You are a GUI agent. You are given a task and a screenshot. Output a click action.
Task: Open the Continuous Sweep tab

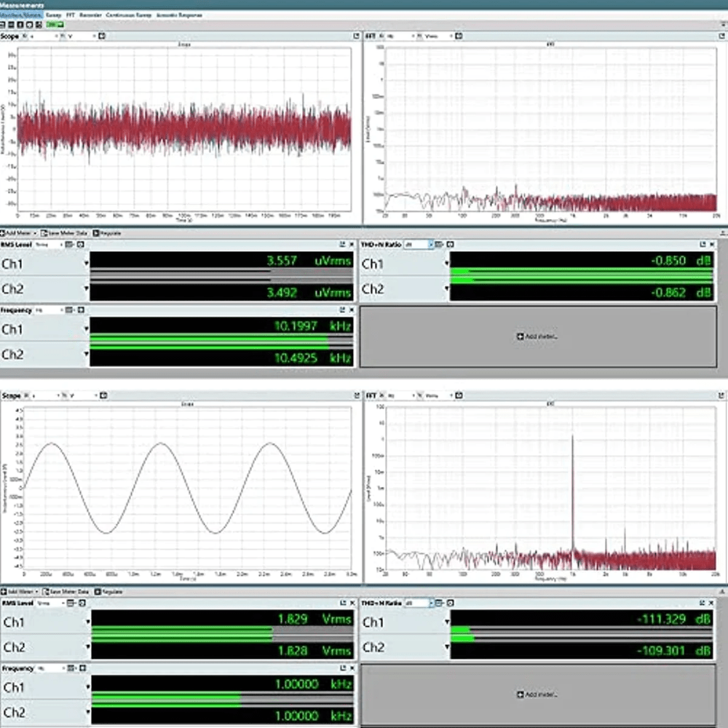point(129,15)
